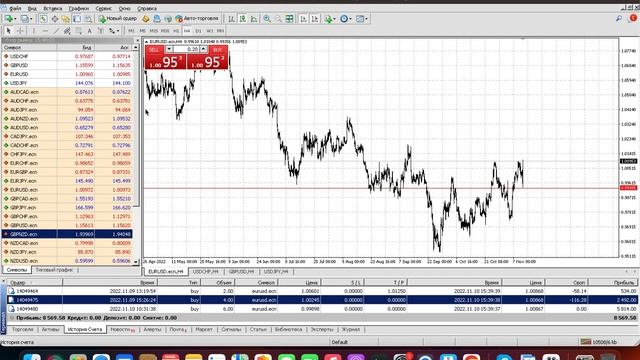Open the Журнал terminal tab
640x360 pixels.
[351, 329]
